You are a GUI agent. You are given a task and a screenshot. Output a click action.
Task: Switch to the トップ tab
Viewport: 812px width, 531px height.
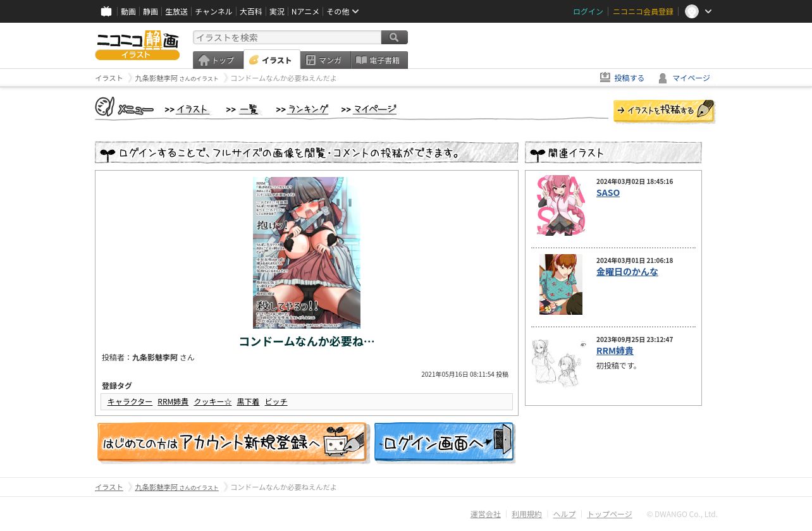pyautogui.click(x=218, y=60)
